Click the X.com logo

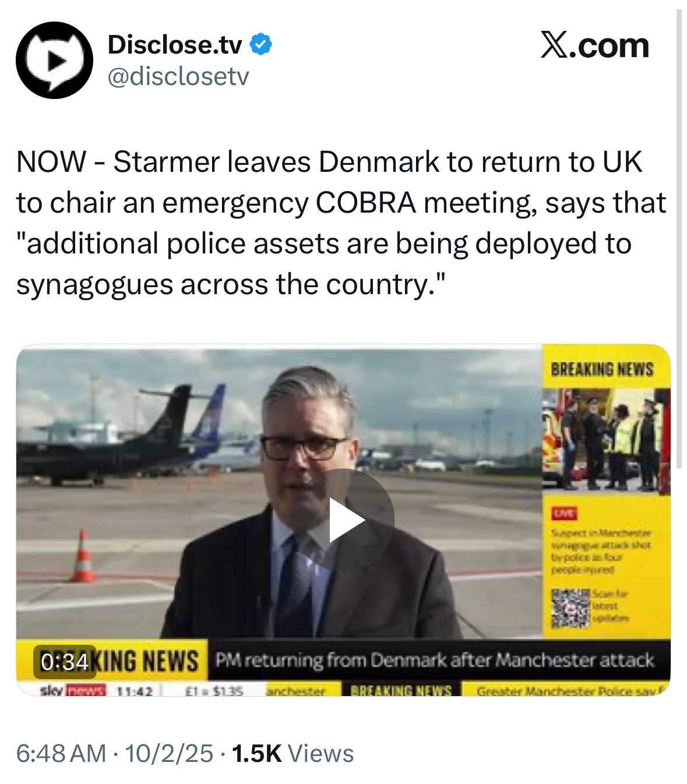click(x=594, y=45)
